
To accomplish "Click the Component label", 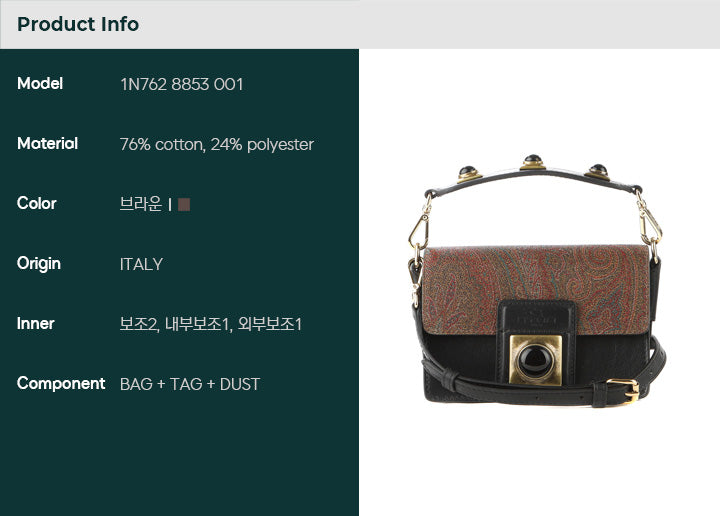I will pos(61,384).
